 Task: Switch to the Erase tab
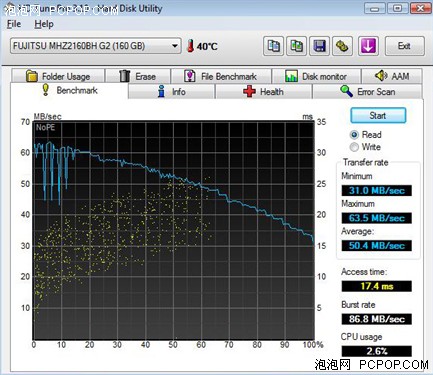(138, 76)
